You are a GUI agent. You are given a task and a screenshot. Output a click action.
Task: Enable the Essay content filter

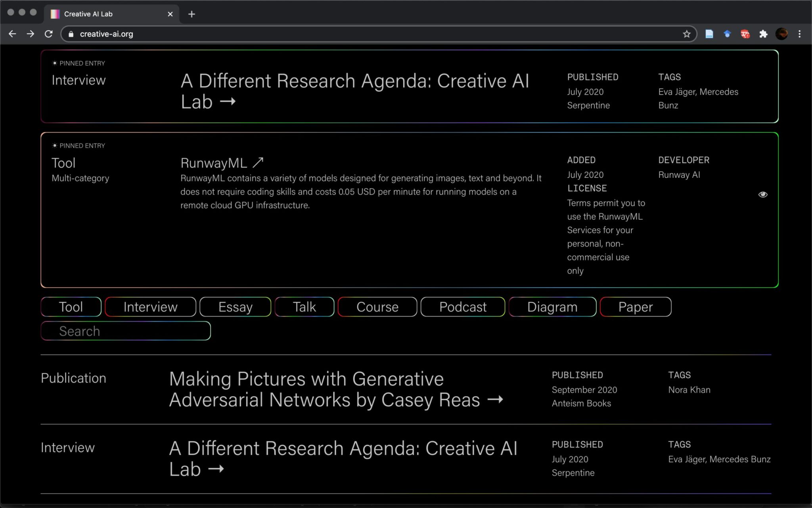click(x=235, y=306)
